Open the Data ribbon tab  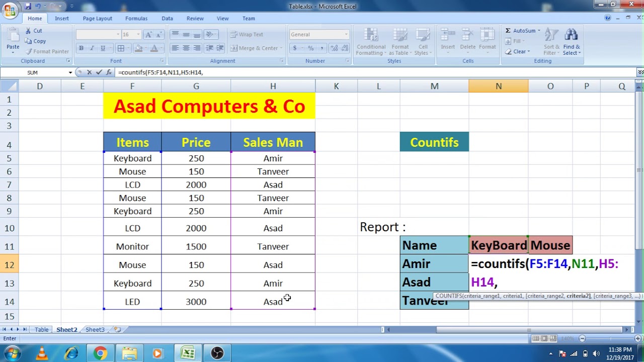[167, 18]
